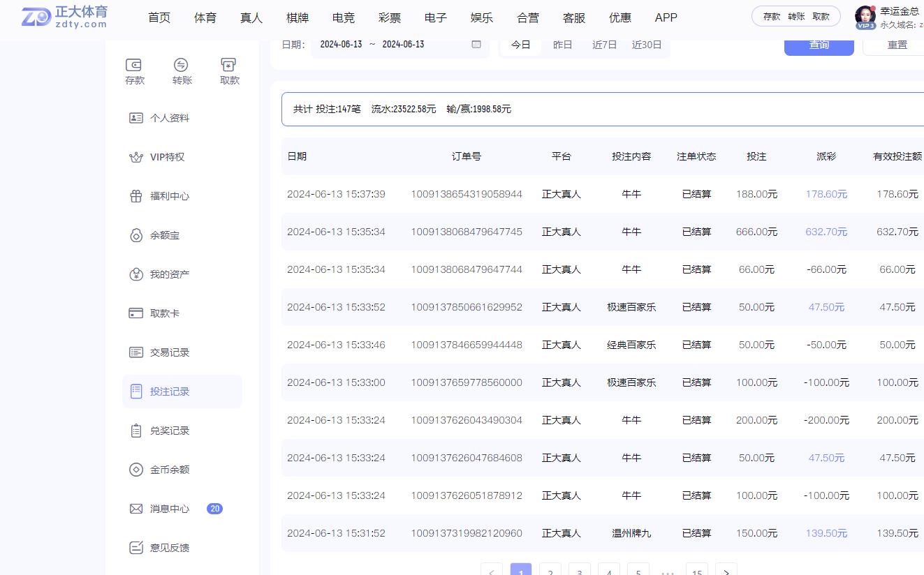Expand hidden pages via pagination ellipsis
Screen dimensions: 924x575
pyautogui.click(x=668, y=571)
